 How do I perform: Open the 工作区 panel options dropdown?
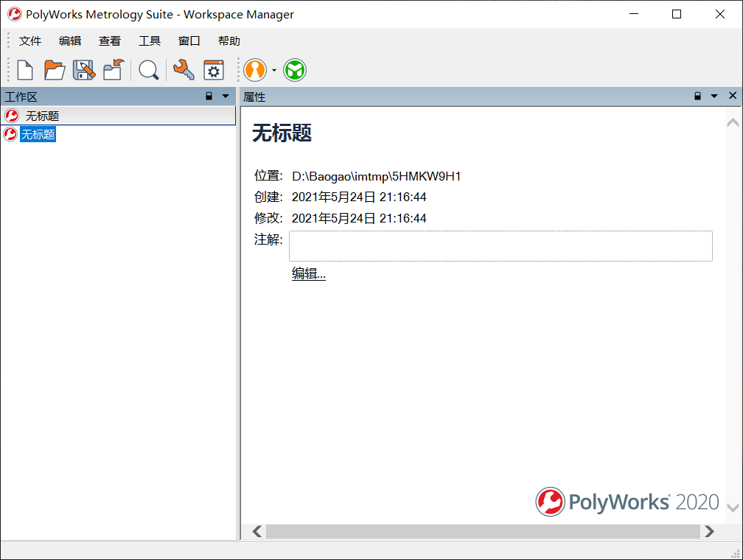coord(226,96)
